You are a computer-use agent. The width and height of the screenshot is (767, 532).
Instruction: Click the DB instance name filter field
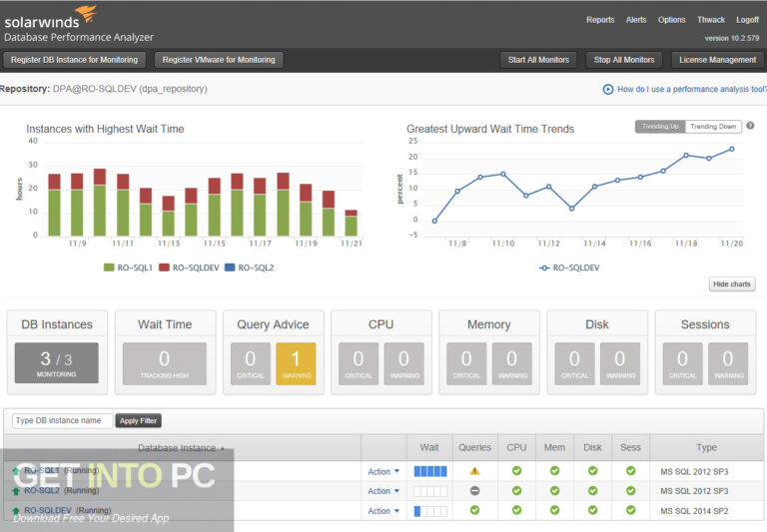click(62, 420)
